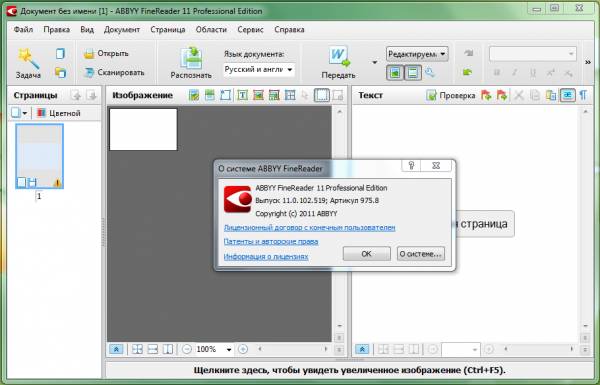Select the draw text area tool
Viewport: 600px width, 385px height.
(242, 95)
